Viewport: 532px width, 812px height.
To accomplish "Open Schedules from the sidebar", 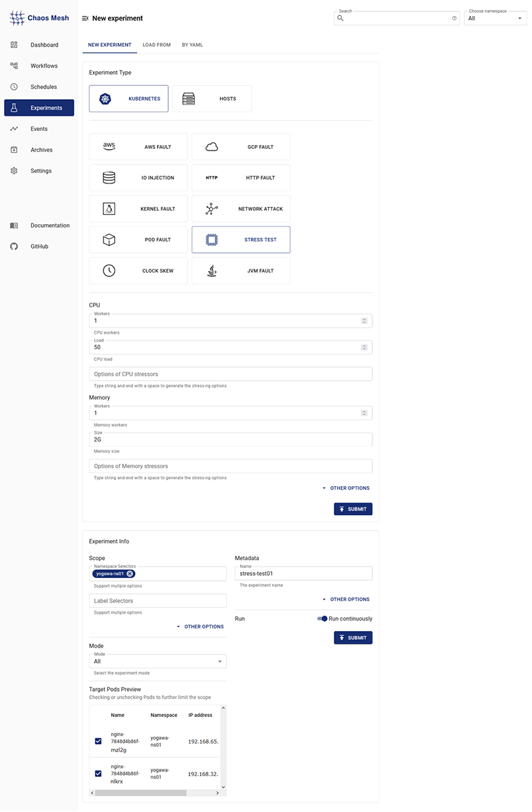I will [x=39, y=86].
